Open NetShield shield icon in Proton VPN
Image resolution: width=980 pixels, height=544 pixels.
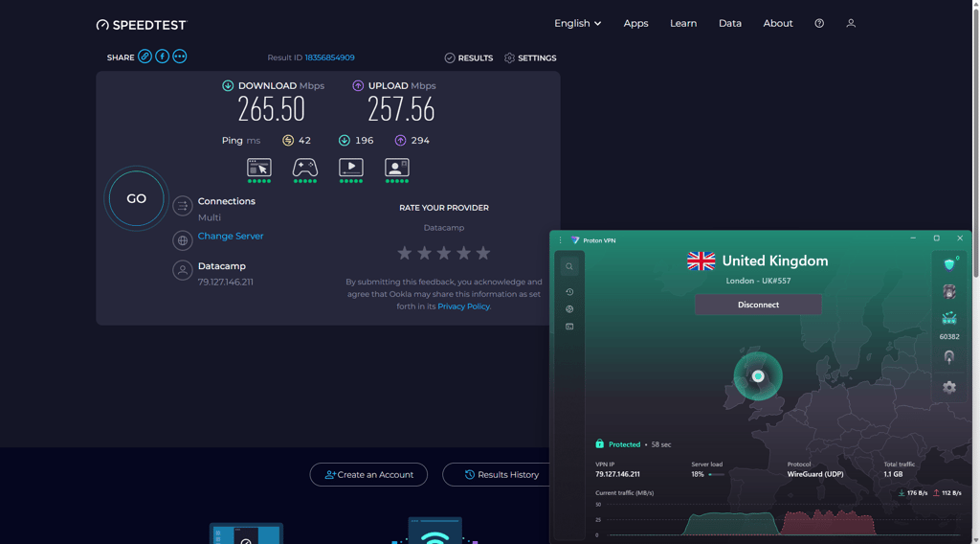point(949,264)
